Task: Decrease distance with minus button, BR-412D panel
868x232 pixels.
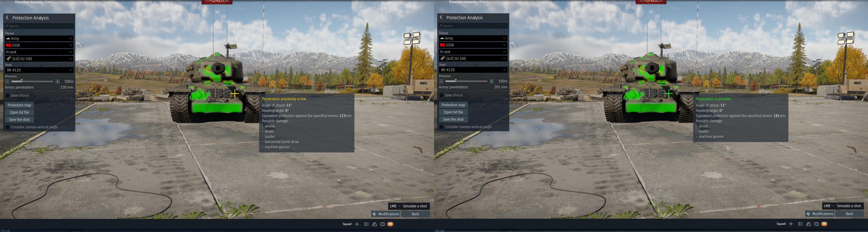Action: pyautogui.click(x=7, y=82)
